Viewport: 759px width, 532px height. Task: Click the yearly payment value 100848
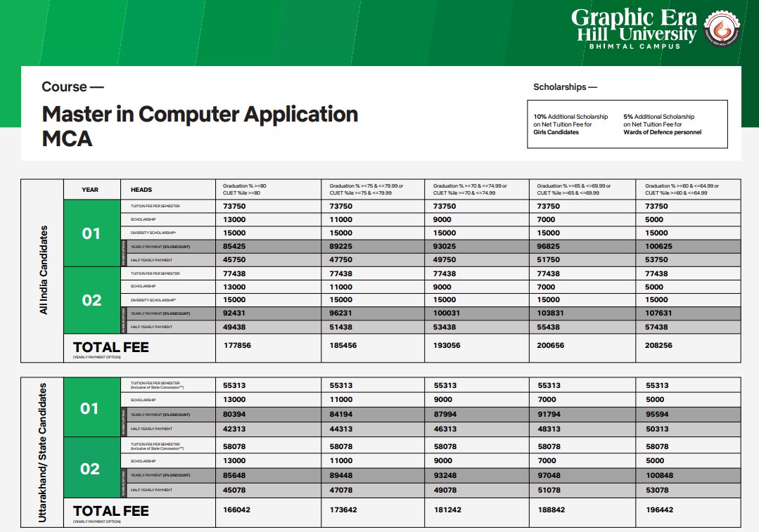(x=659, y=476)
